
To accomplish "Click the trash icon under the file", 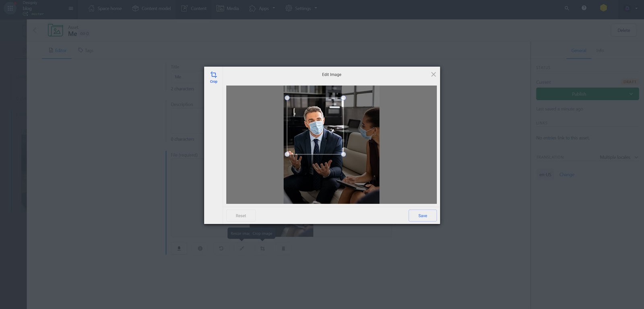I will 283,249.
